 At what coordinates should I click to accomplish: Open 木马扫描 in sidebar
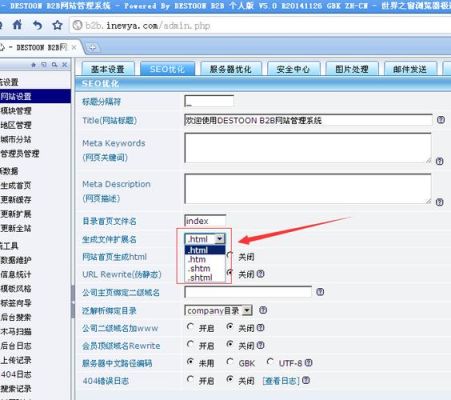[x=16, y=332]
